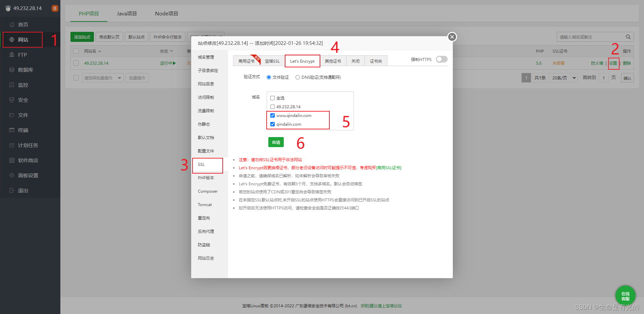
Task: Select the DNS验证 radio option
Action: (x=298, y=77)
